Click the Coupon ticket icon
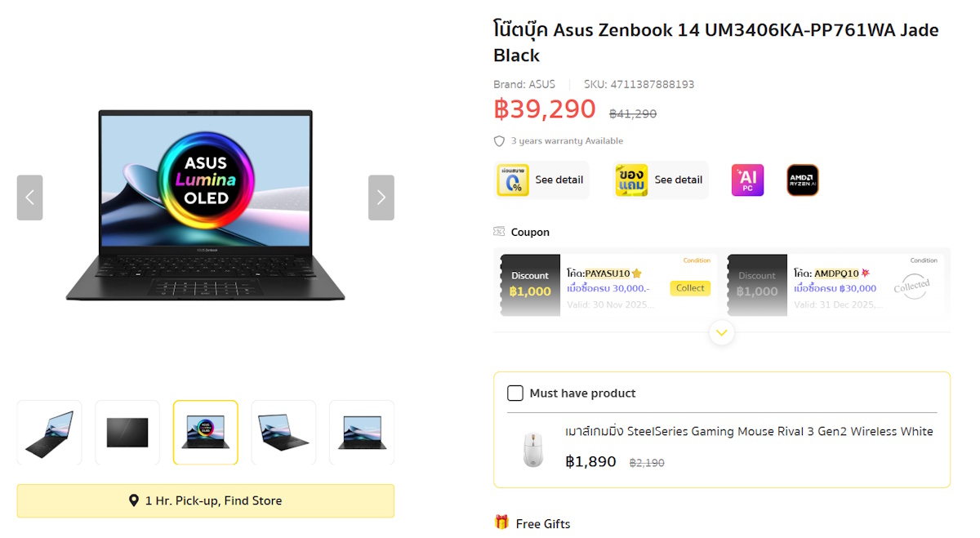 (499, 232)
